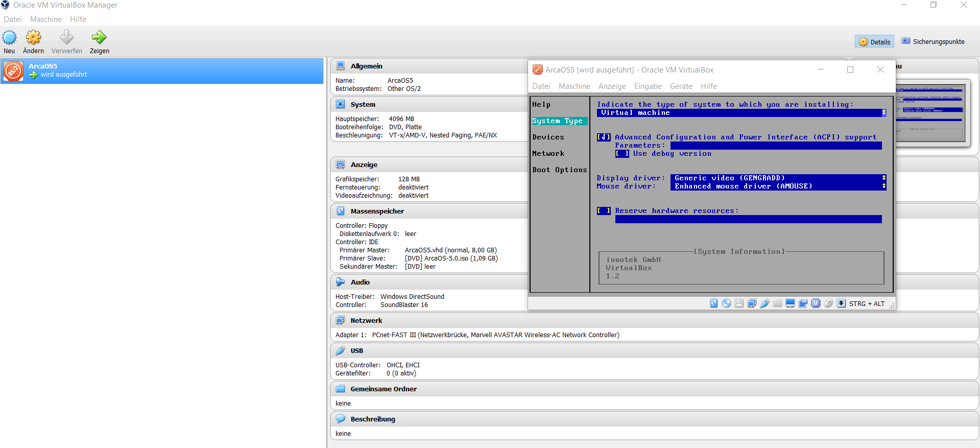Click the System section chip icon
This screenshot has height=448, width=980.
(x=340, y=104)
